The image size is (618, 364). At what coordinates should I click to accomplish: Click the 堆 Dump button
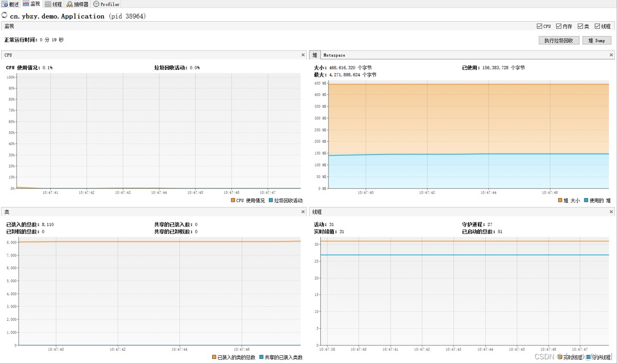pos(597,40)
